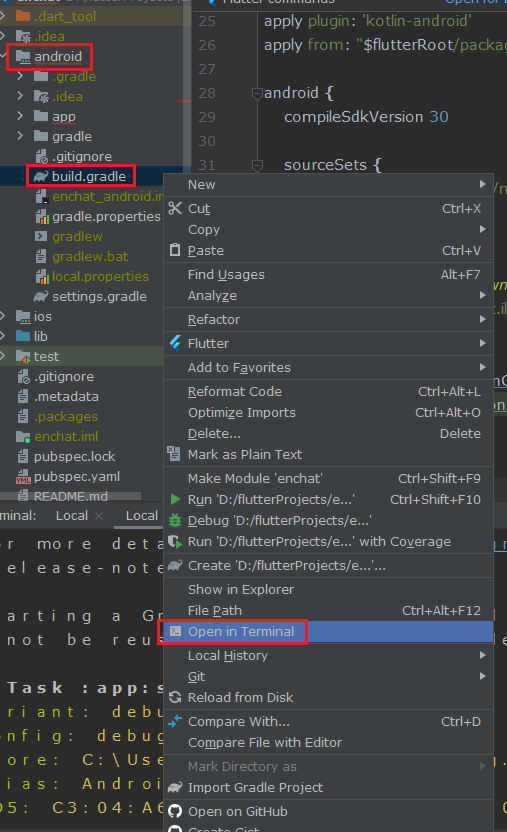Expand the .gradle folder under android
The image size is (507, 832).
coord(20,76)
